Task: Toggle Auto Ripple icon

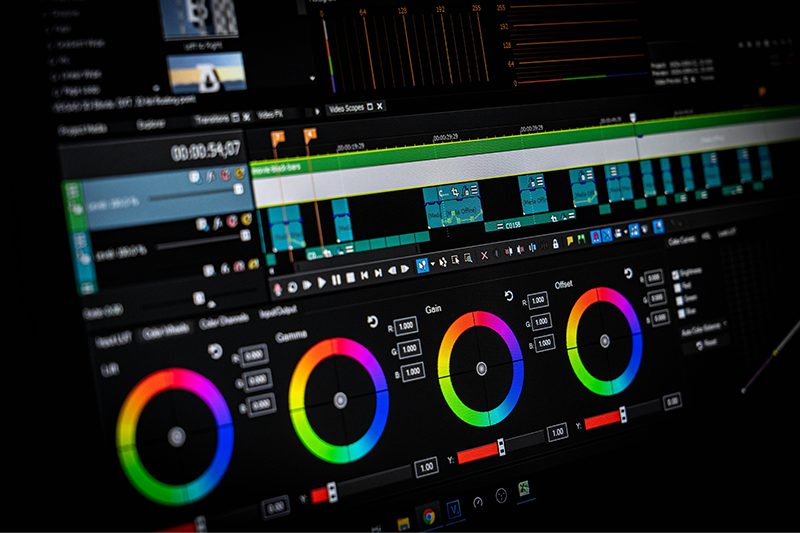Action: click(x=618, y=233)
